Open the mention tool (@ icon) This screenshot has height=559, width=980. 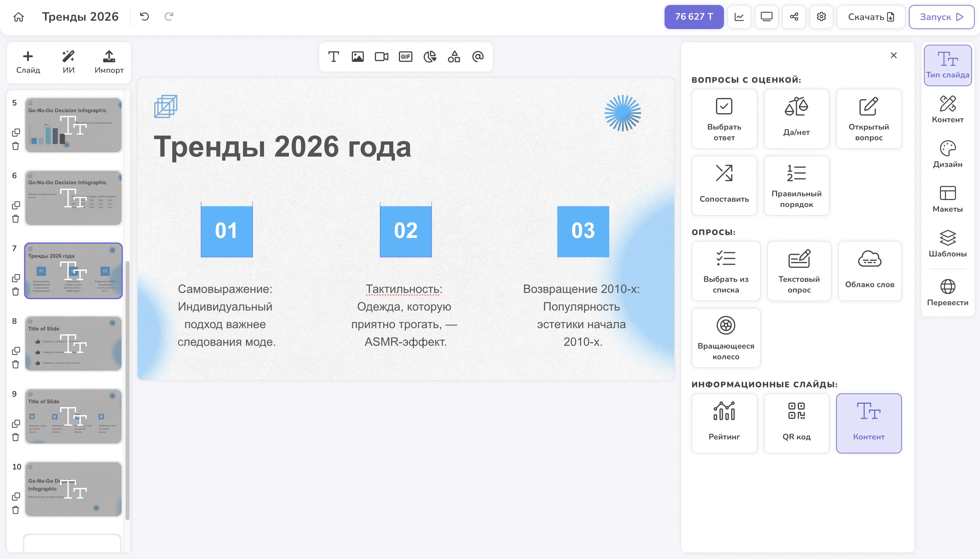477,57
